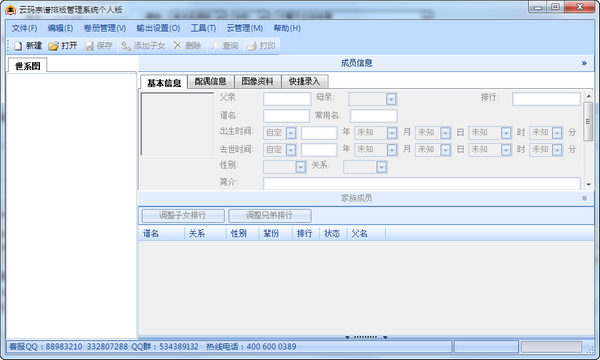
Task: Open the 母亲 dropdown
Action: pyautogui.click(x=391, y=99)
